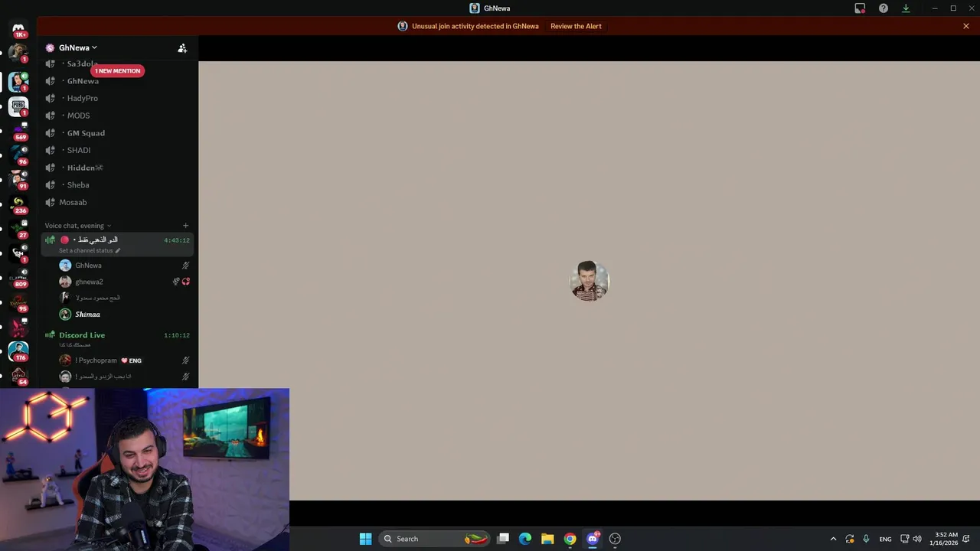This screenshot has width=980, height=551.
Task: Dismiss the unusual join activity alert banner
Action: [x=966, y=26]
